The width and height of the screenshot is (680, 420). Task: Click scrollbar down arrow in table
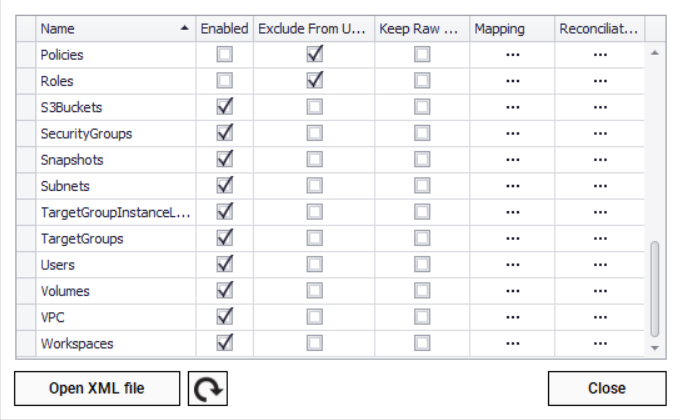[655, 347]
